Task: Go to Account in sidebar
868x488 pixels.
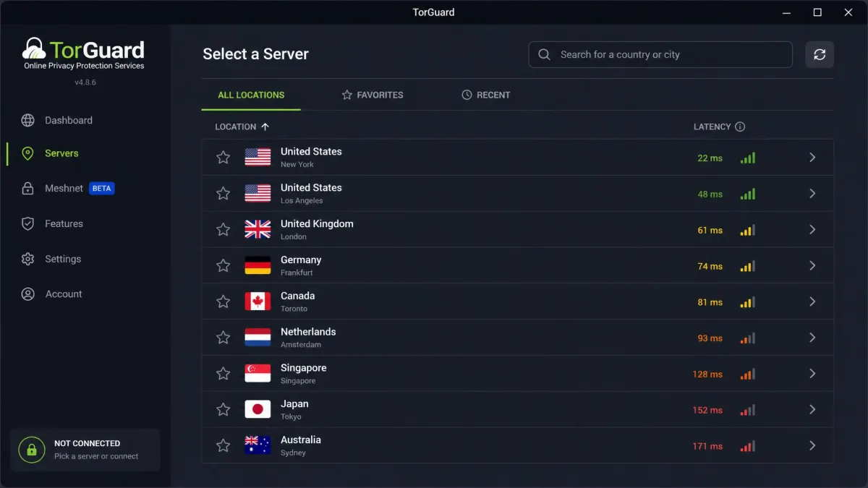Action: point(51,294)
